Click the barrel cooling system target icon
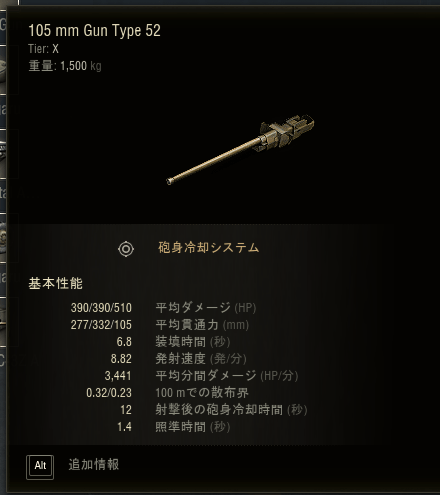440x495 pixels. [x=126, y=249]
